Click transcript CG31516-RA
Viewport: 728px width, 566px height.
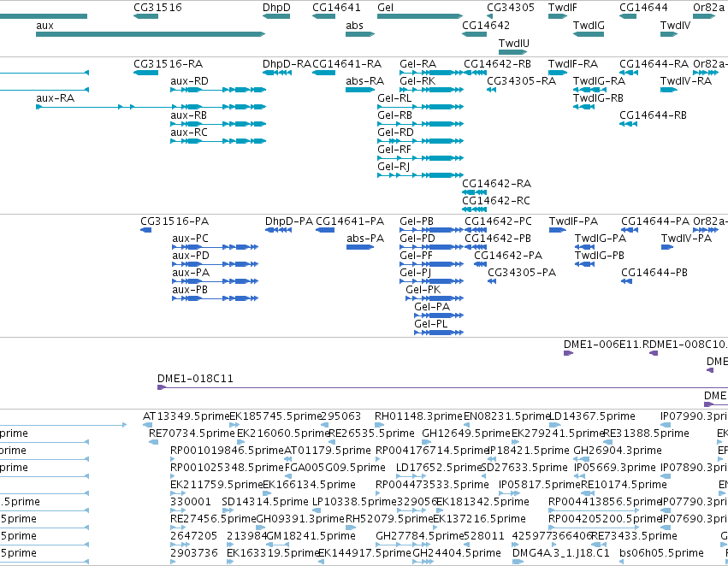point(168,64)
